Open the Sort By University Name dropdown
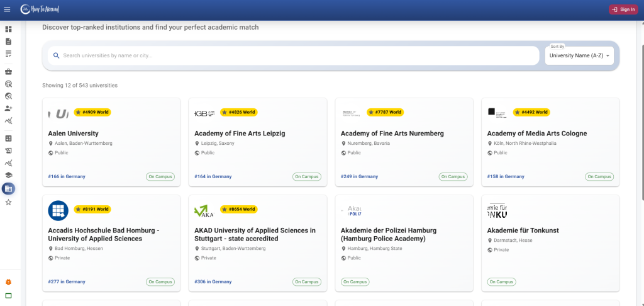Screen dimensions: 644x306 [579, 55]
